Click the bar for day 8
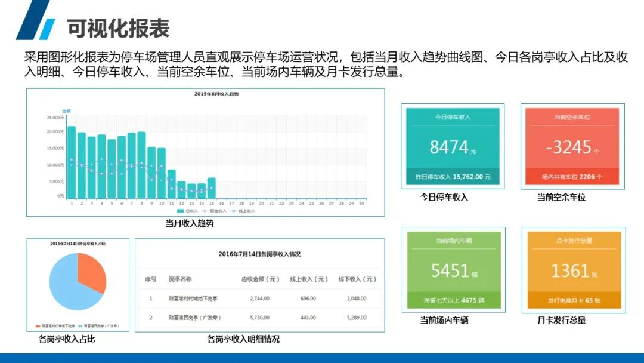 pyautogui.click(x=141, y=165)
